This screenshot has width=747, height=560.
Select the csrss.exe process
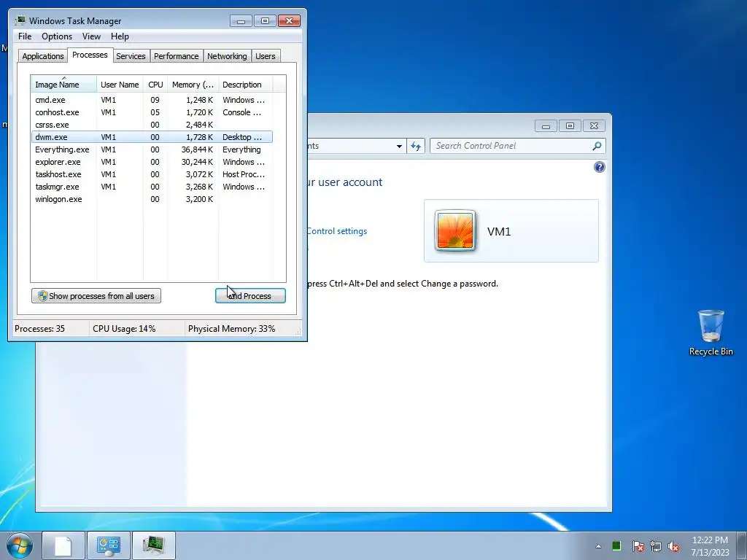coord(152,125)
